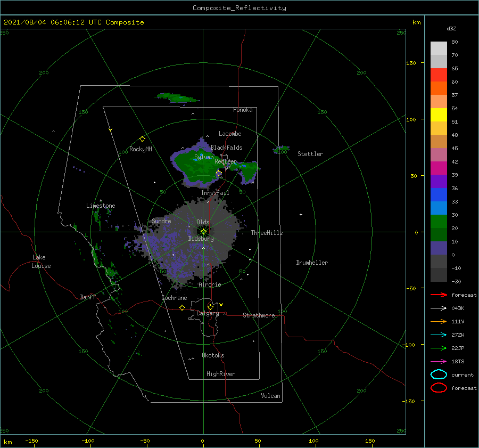Click the Banff label
This screenshot has width=479, height=448.
[x=88, y=297]
